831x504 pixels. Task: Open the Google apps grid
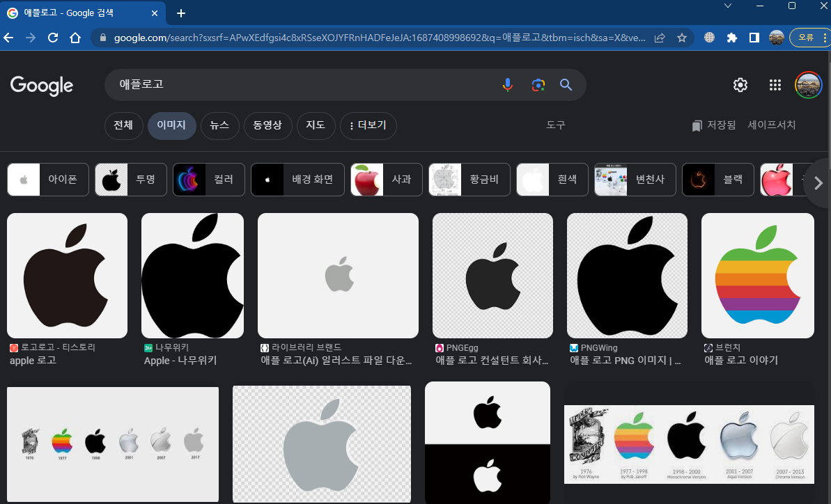click(775, 85)
